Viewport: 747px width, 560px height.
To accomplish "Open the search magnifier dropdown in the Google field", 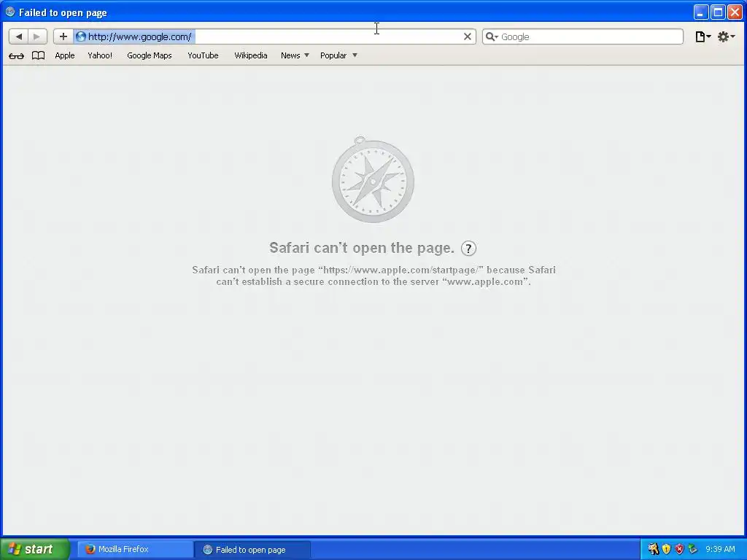I will pyautogui.click(x=492, y=36).
